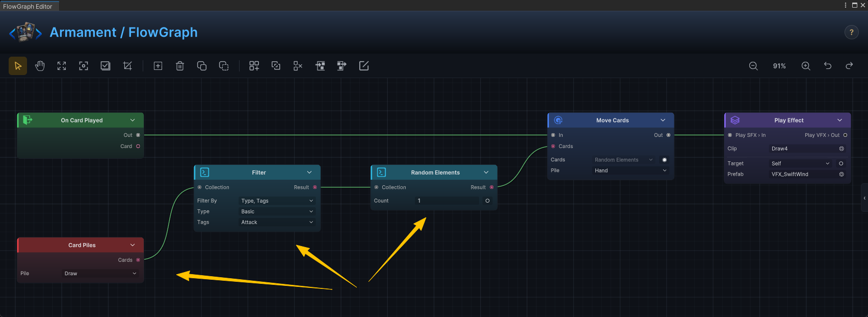Switch to the FlowGraph Editor tab
This screenshot has width=868, height=317.
pyautogui.click(x=29, y=6)
